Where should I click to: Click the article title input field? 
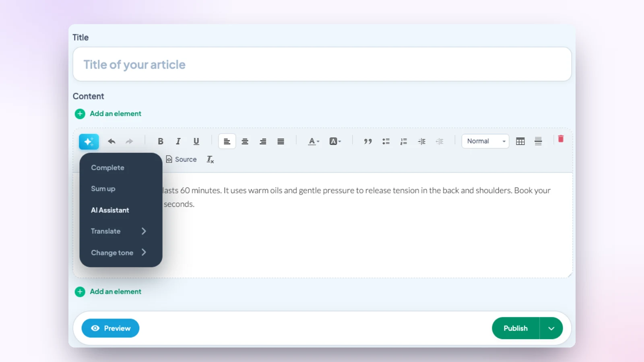(x=322, y=64)
